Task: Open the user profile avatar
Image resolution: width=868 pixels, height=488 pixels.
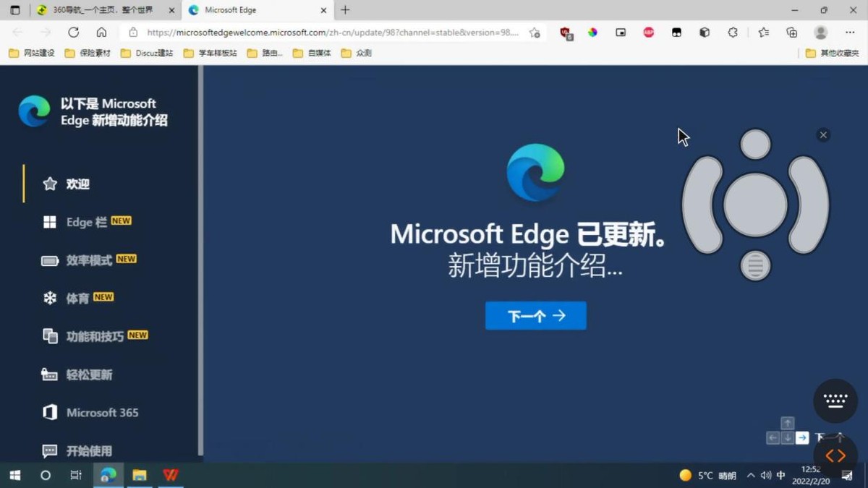Action: 820,33
